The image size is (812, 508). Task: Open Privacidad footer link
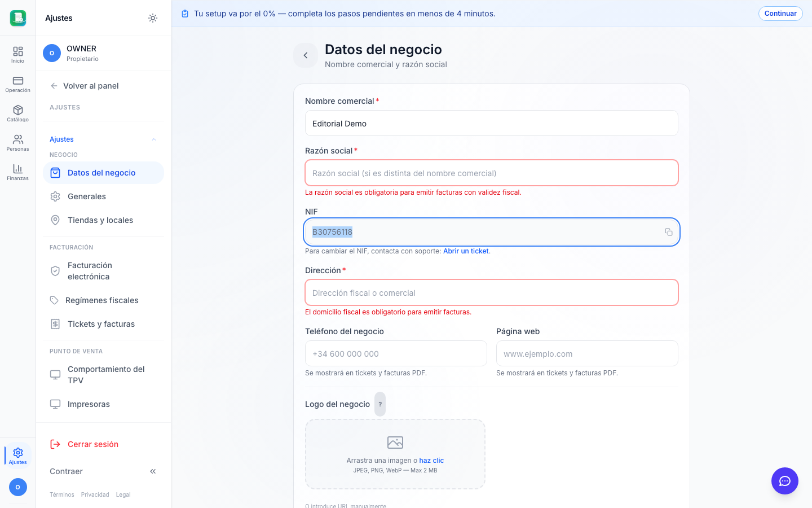95,494
